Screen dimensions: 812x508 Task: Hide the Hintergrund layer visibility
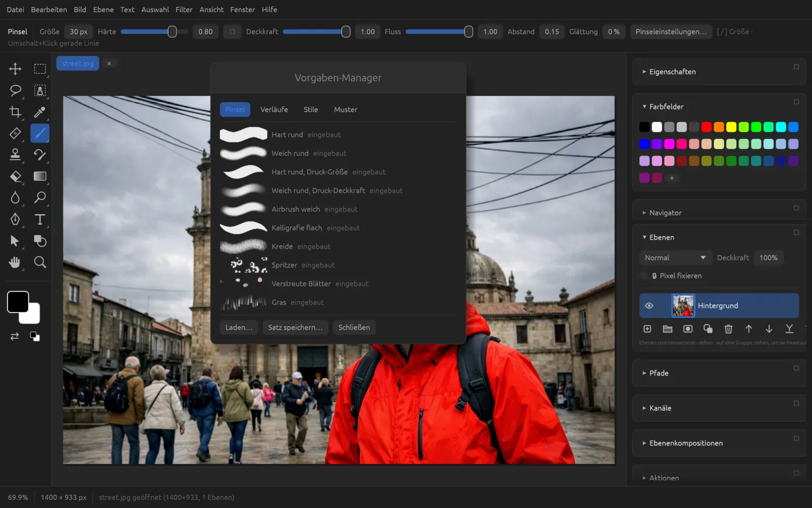[649, 306]
